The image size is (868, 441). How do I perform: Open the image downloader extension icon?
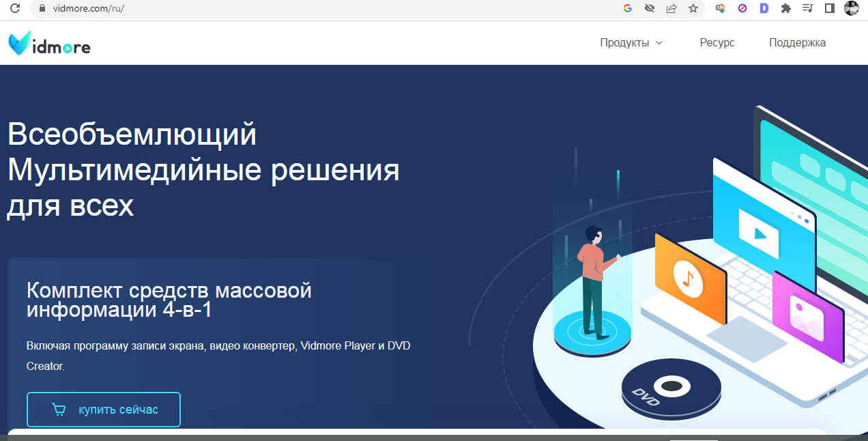pos(720,8)
